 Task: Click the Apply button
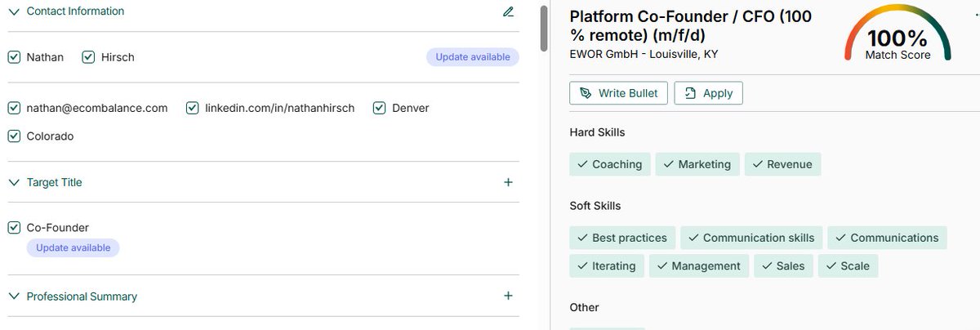coord(709,93)
